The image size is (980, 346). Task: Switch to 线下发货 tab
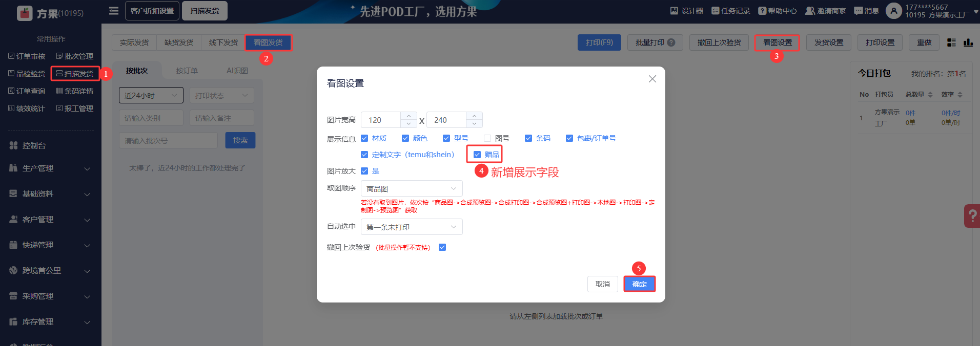click(223, 42)
